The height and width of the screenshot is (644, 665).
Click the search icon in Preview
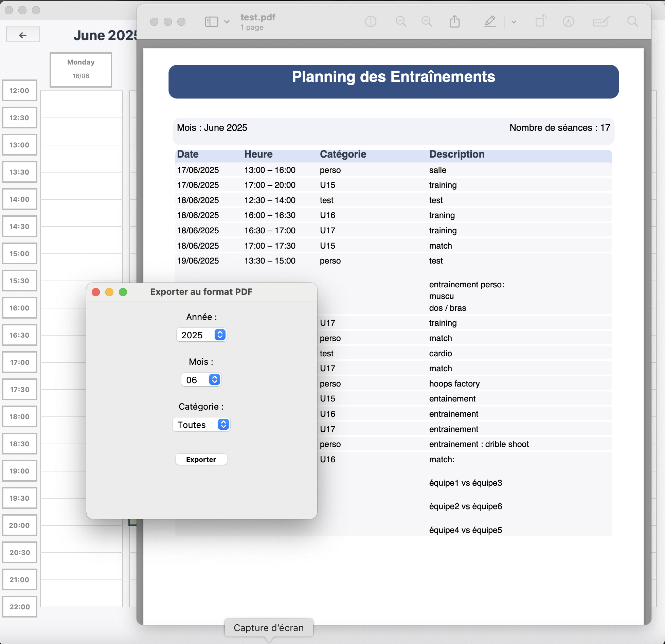[x=632, y=22]
